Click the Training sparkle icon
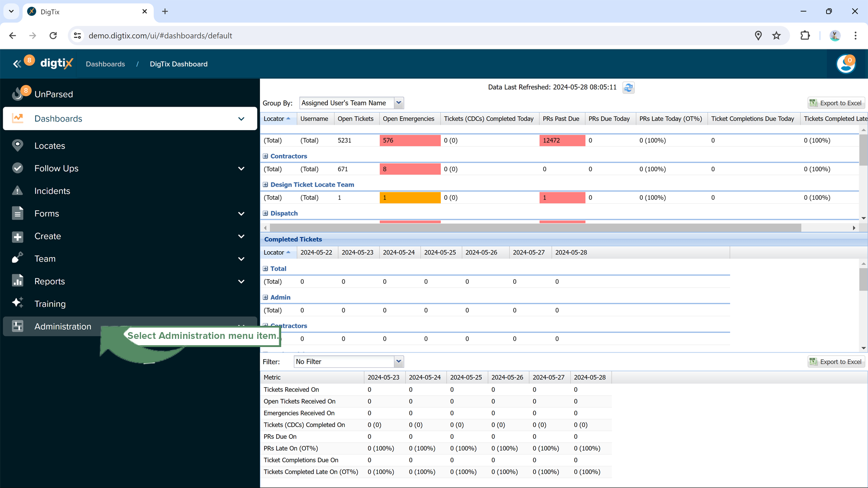Image resolution: width=868 pixels, height=488 pixels. (x=18, y=303)
